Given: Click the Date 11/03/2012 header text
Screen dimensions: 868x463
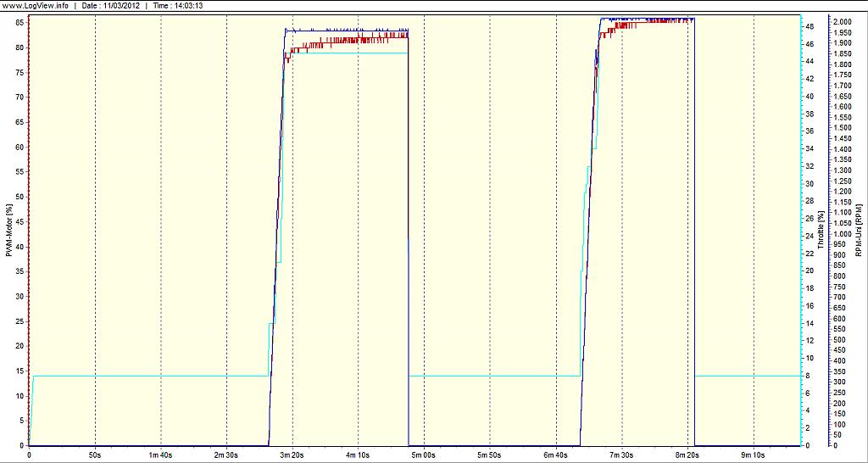Looking at the screenshot, I should (x=110, y=5).
